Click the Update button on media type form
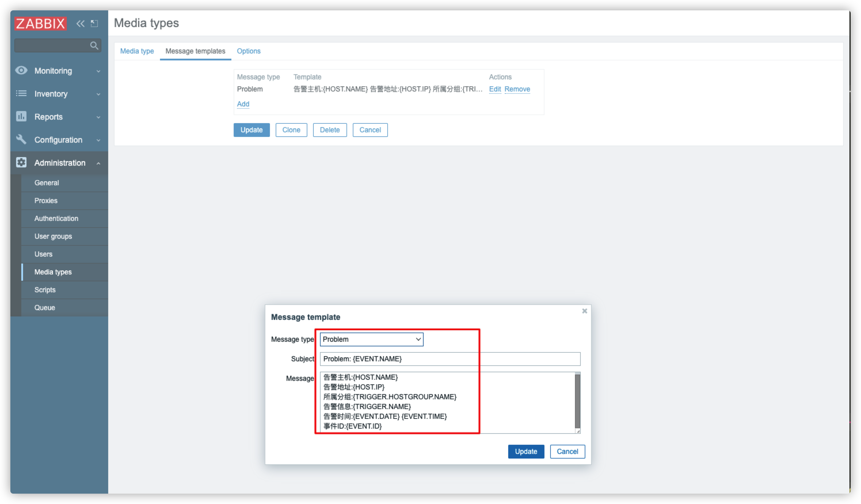The height and width of the screenshot is (504, 861). 252,130
